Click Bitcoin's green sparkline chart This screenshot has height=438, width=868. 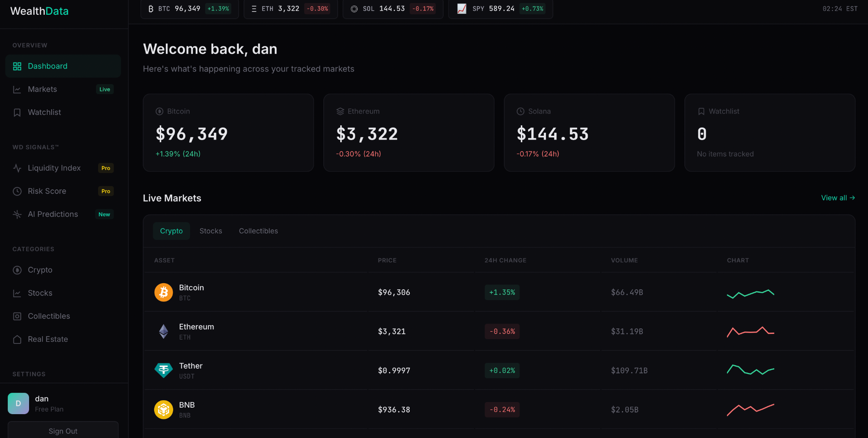(x=750, y=293)
